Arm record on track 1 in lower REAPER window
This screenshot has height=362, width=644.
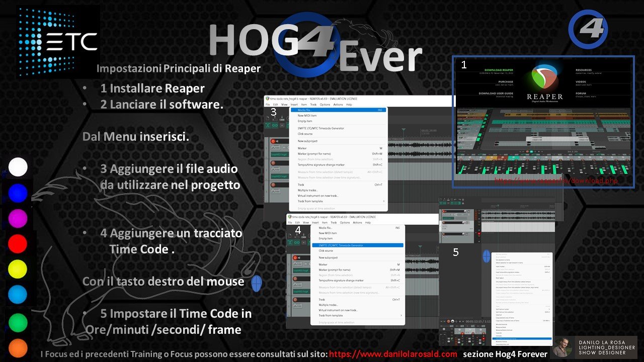point(295,257)
